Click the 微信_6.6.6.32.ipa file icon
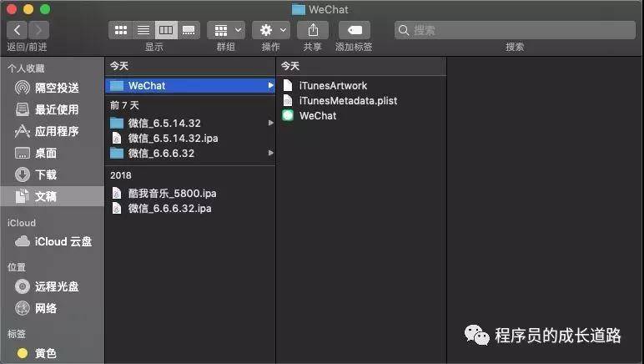Image resolution: width=644 pixels, height=364 pixels. click(x=117, y=208)
